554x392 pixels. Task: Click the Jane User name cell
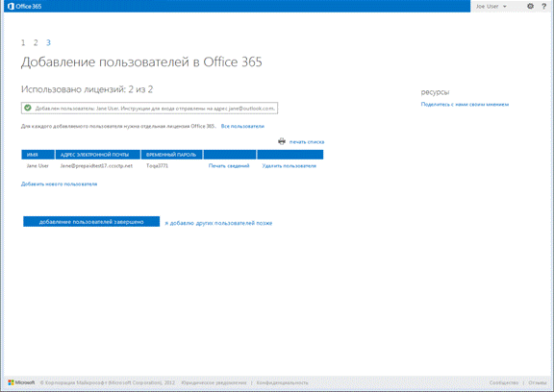tap(38, 166)
